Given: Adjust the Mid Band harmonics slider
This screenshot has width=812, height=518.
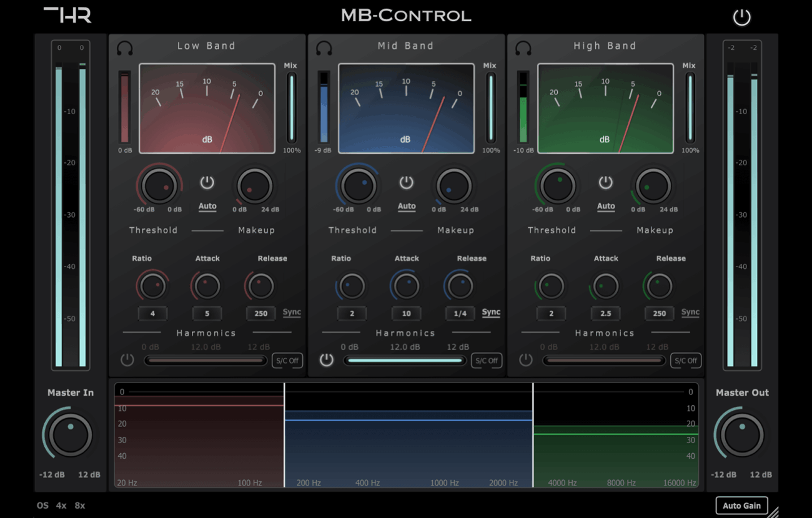Looking at the screenshot, I should click(x=405, y=360).
